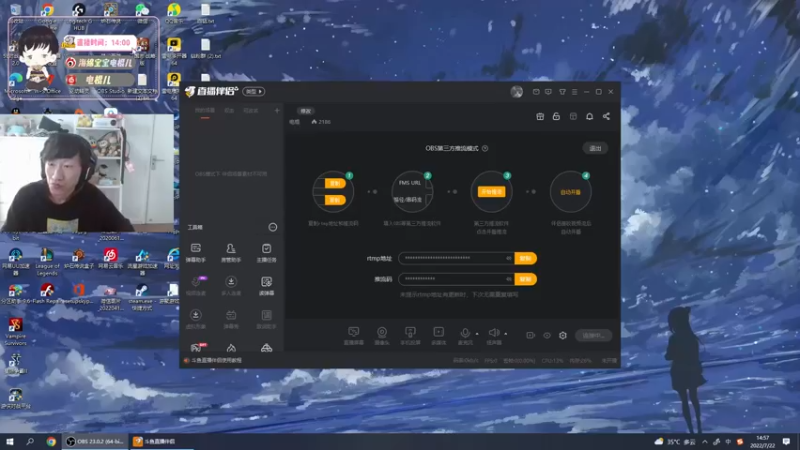Viewport: 800px width, 450px height.
Task: Reveal the hidden rtmp地址 value
Action: 508,258
